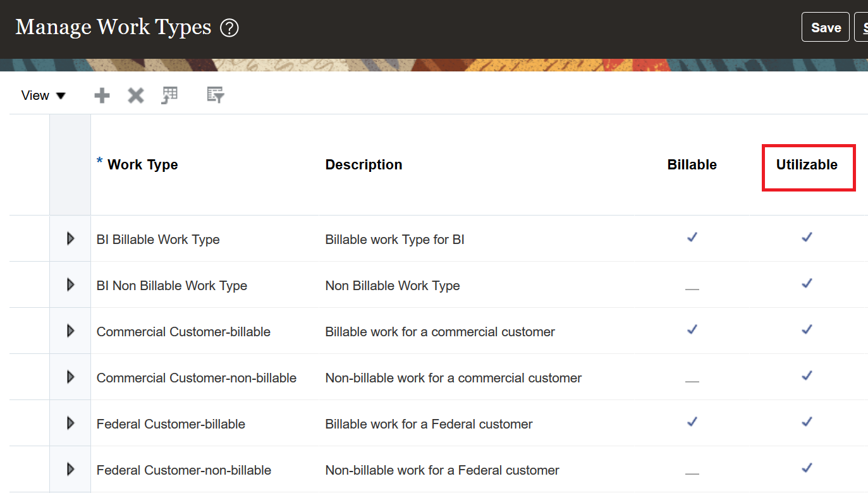
Task: Click the delete row X icon
Action: tap(136, 95)
